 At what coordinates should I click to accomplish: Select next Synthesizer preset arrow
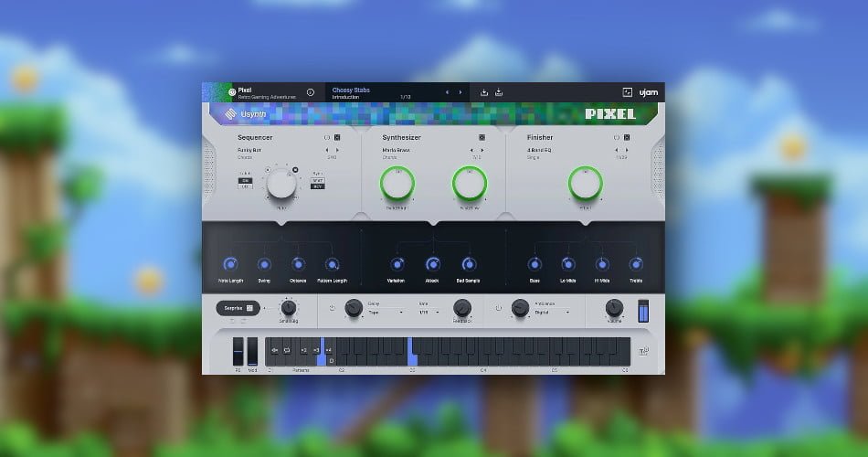[482, 150]
